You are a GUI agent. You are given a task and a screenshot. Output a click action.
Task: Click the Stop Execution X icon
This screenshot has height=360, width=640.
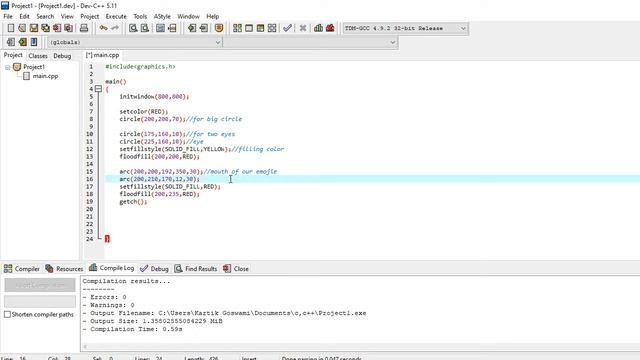303,28
